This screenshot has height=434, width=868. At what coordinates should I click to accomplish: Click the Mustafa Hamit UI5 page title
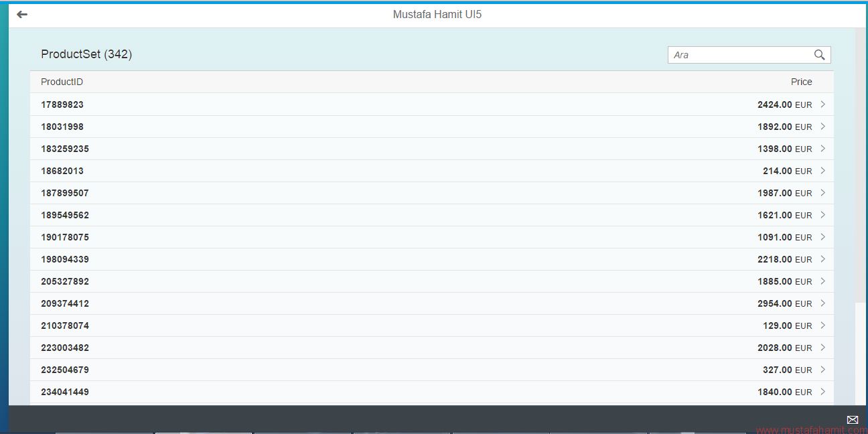pos(437,14)
